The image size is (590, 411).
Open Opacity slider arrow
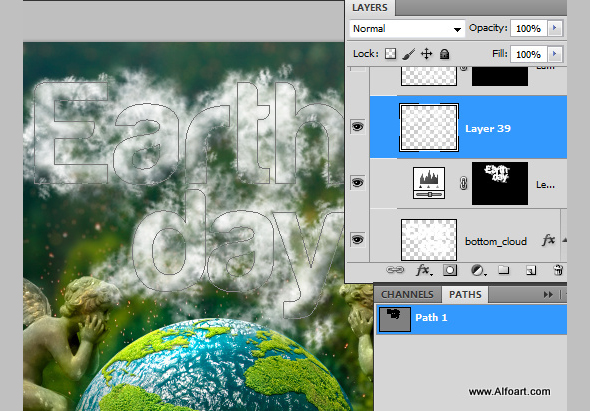[x=555, y=28]
